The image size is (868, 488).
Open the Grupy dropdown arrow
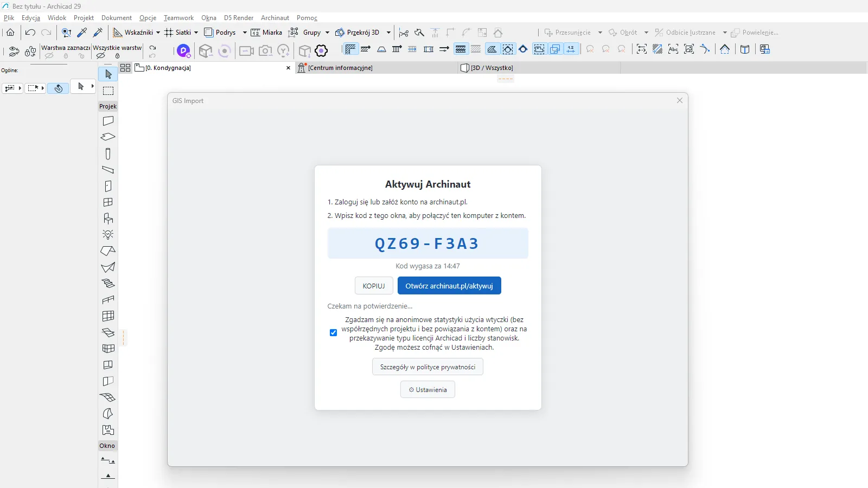327,33
